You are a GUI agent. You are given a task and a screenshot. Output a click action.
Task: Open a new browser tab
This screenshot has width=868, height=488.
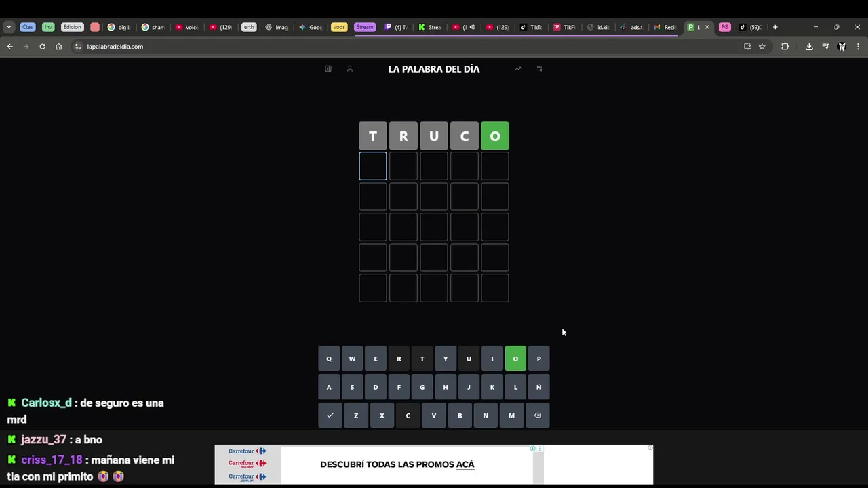775,27
